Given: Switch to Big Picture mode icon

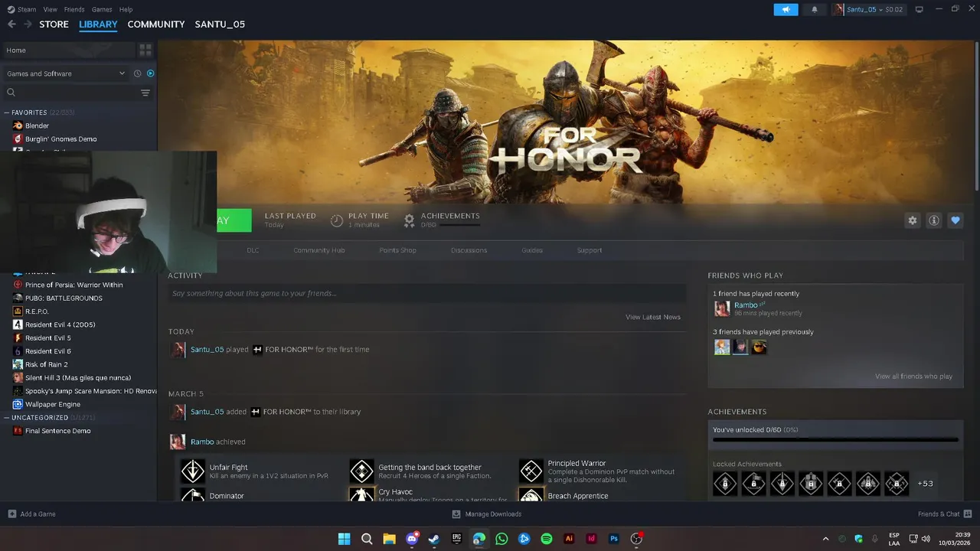Looking at the screenshot, I should 920,9.
